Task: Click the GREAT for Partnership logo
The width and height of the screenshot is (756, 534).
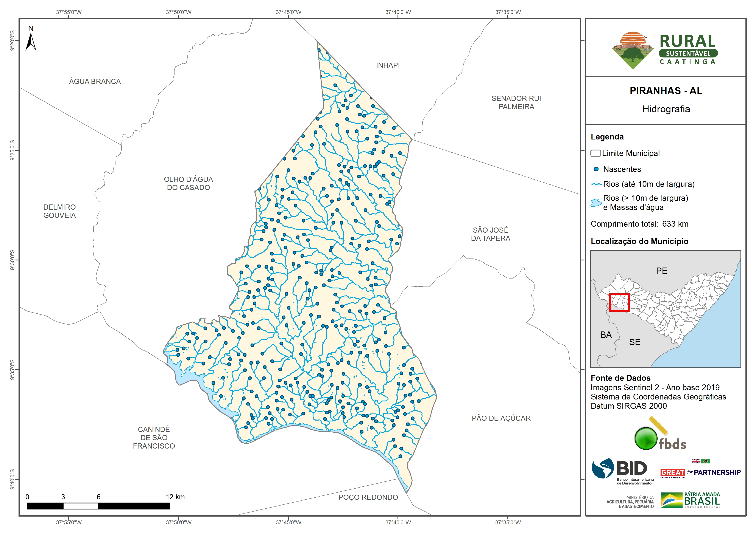Action: 700,472
